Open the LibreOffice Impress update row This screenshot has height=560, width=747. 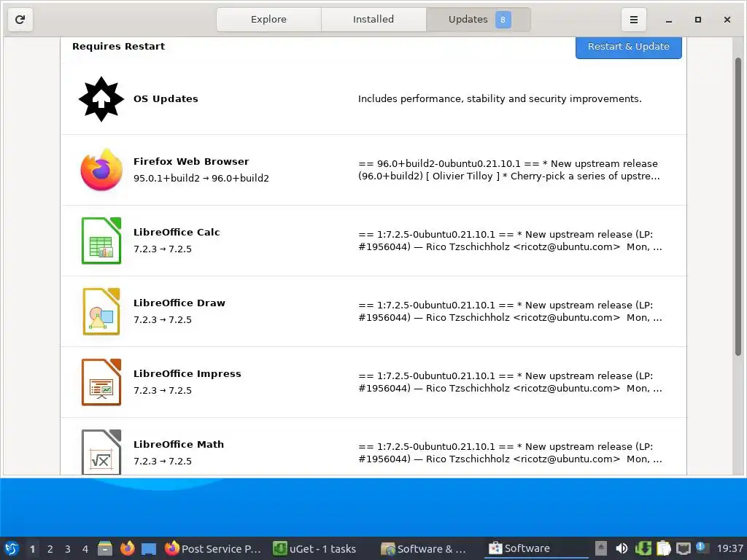(373, 382)
